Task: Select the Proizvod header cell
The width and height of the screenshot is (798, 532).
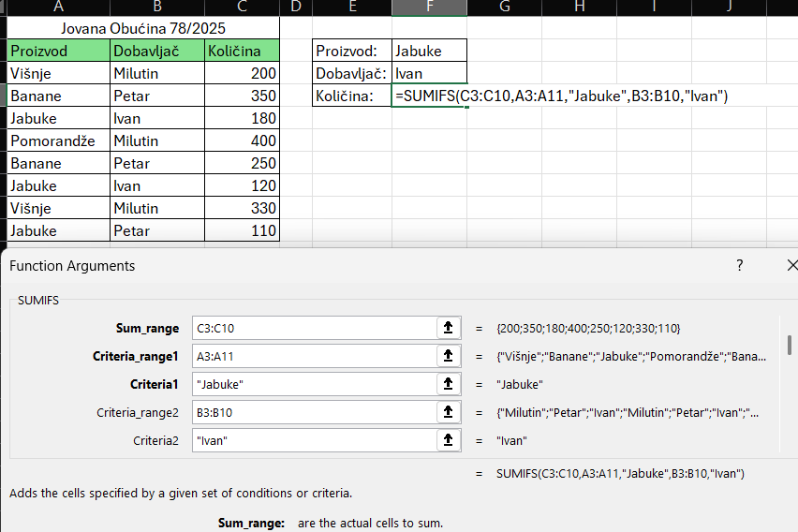Action: point(58,51)
